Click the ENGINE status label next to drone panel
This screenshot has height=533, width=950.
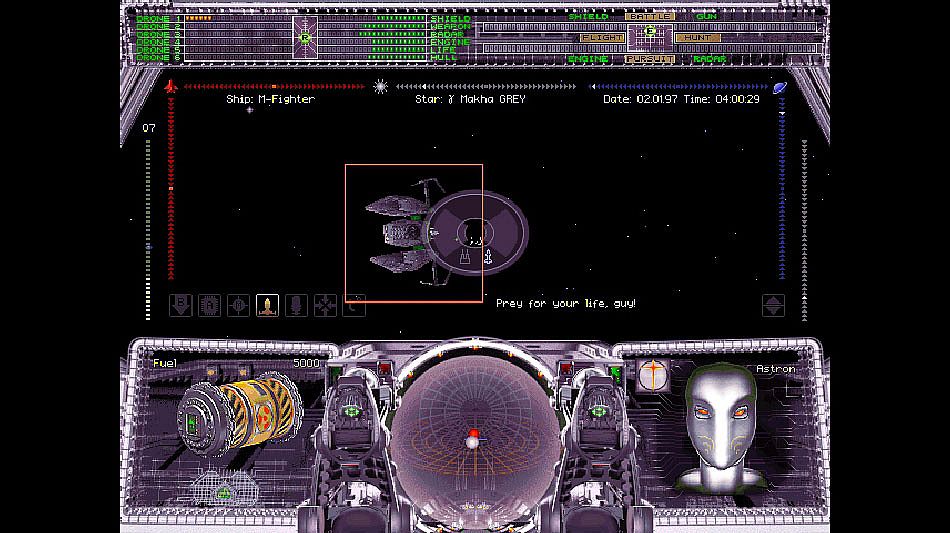pyautogui.click(x=450, y=42)
